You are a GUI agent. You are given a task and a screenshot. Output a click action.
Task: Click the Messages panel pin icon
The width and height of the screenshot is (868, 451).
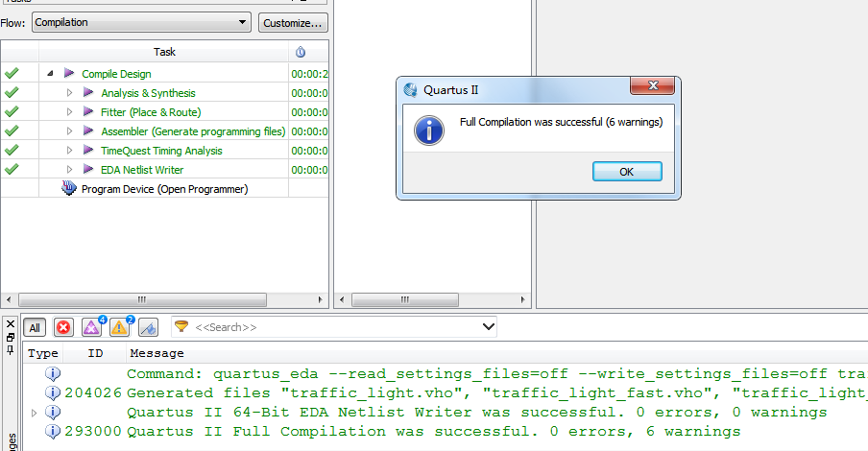(11, 349)
